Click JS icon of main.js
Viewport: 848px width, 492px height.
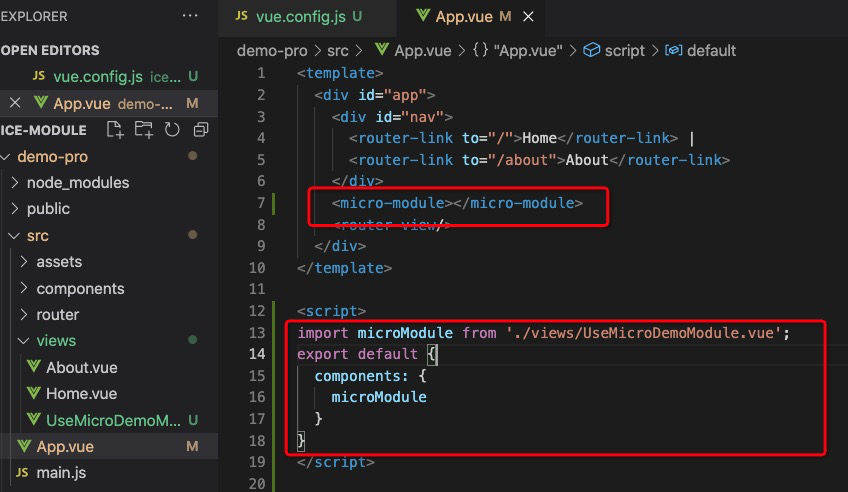point(22,473)
